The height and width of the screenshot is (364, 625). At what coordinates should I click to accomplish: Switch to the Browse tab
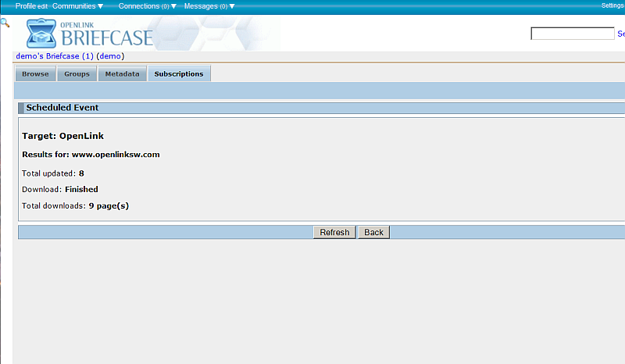(35, 73)
